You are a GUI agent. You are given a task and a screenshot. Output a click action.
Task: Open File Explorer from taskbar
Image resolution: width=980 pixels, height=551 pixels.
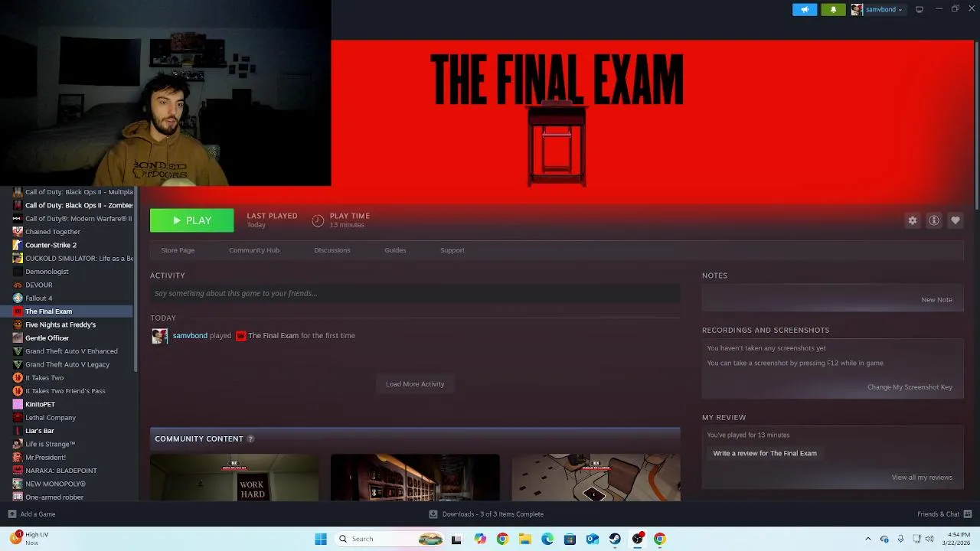525,539
